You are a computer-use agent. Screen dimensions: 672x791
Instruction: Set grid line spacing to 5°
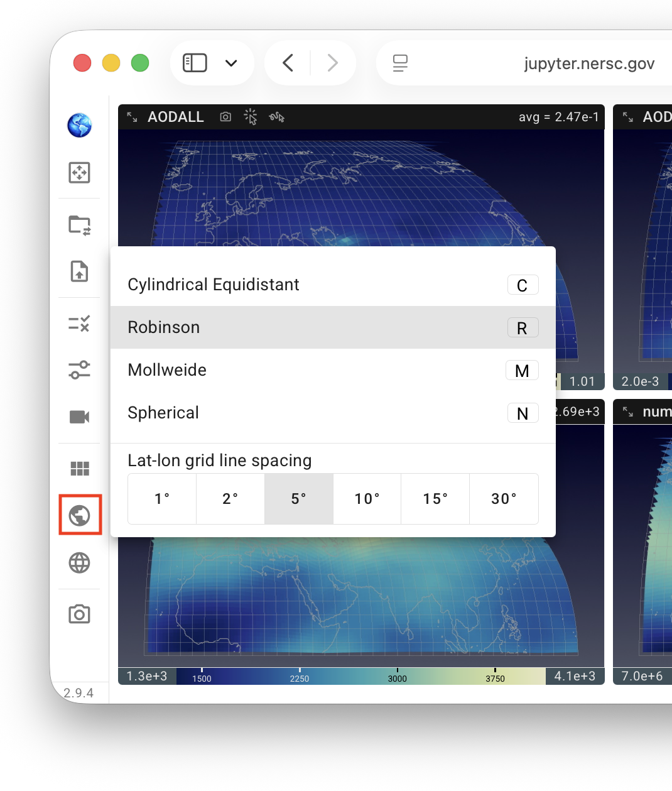(x=299, y=499)
